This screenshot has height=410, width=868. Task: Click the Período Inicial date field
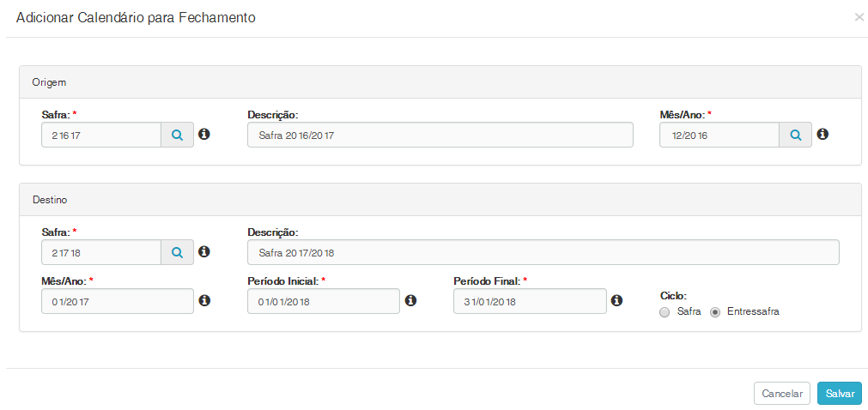click(323, 301)
